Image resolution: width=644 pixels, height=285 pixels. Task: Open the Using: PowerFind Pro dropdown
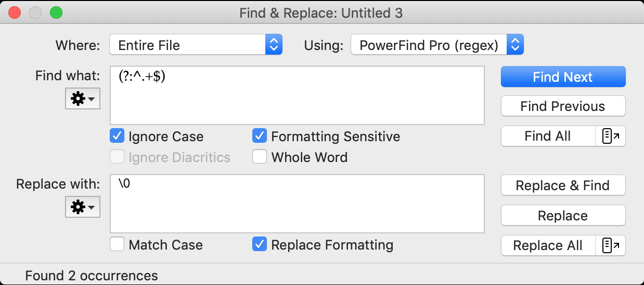coord(429,45)
